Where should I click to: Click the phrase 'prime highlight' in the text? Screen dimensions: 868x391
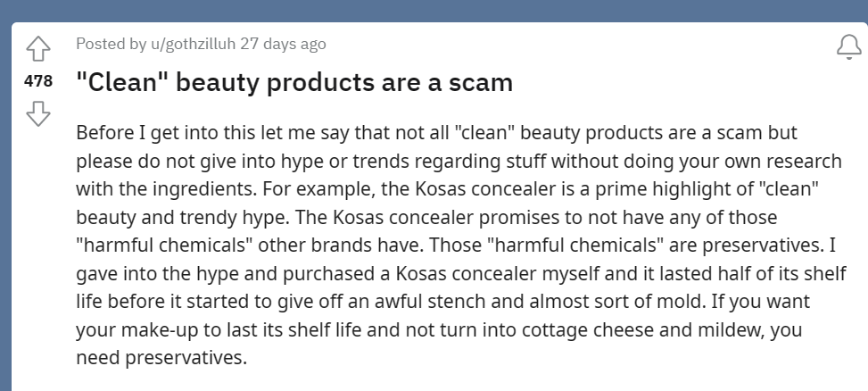pyautogui.click(x=663, y=189)
